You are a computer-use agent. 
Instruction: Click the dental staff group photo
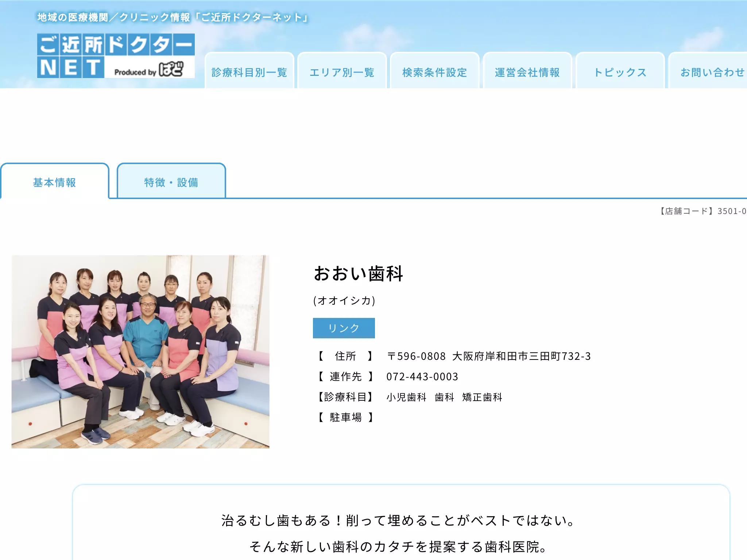[140, 351]
